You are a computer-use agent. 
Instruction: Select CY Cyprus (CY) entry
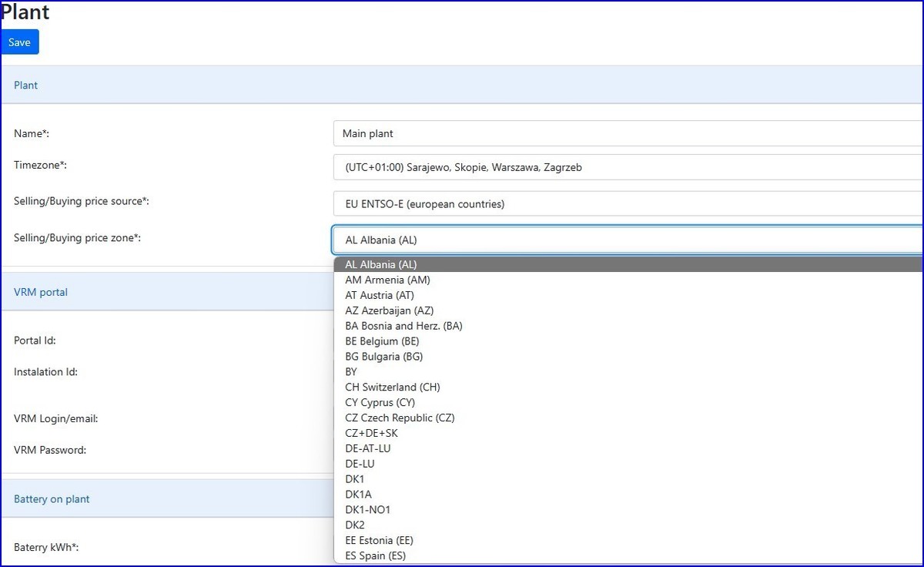(x=380, y=403)
